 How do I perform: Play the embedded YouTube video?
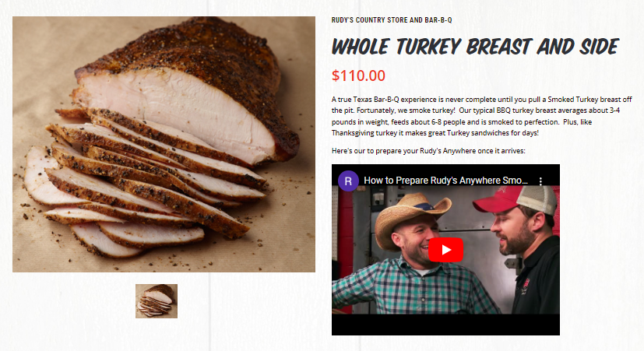(x=445, y=250)
